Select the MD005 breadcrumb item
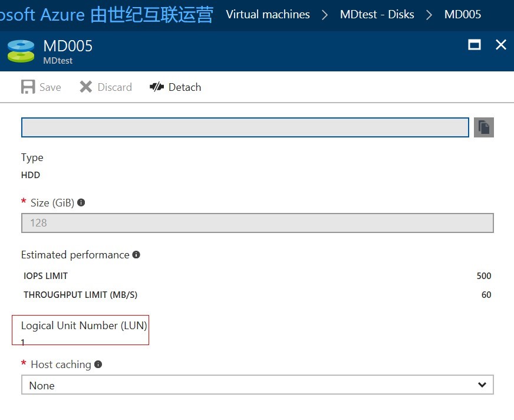The width and height of the screenshot is (514, 420). click(462, 15)
